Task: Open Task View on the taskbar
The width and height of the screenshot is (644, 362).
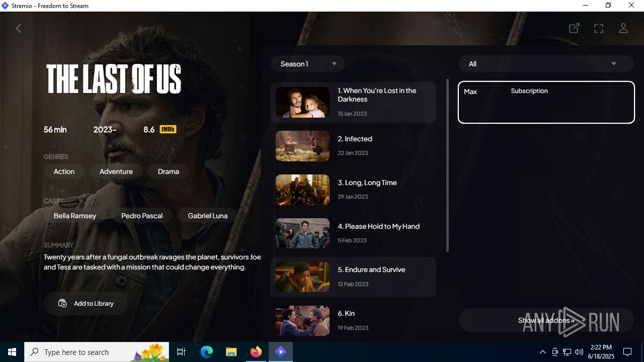Action: point(181,352)
